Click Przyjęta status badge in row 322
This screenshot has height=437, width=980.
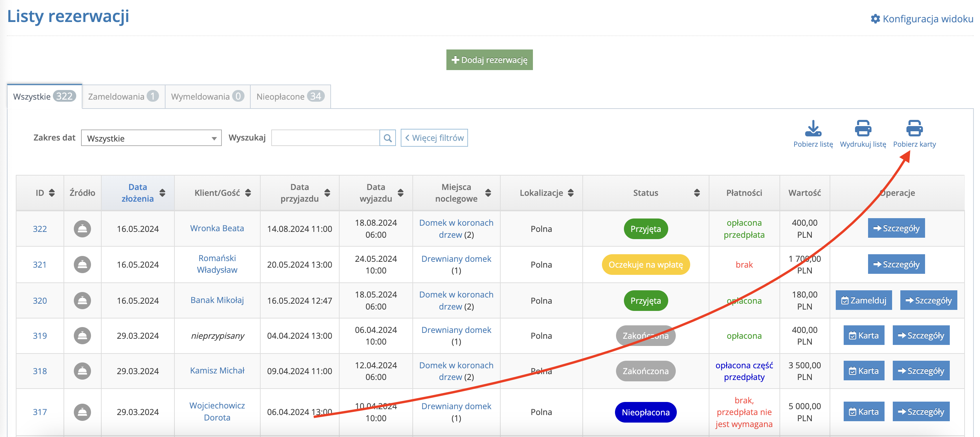coord(646,229)
